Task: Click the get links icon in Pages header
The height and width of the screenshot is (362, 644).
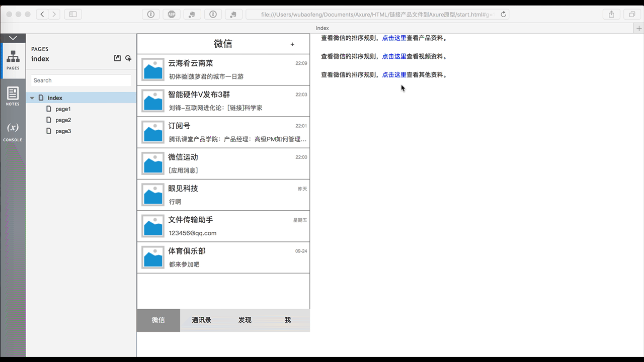Action: coord(128,58)
